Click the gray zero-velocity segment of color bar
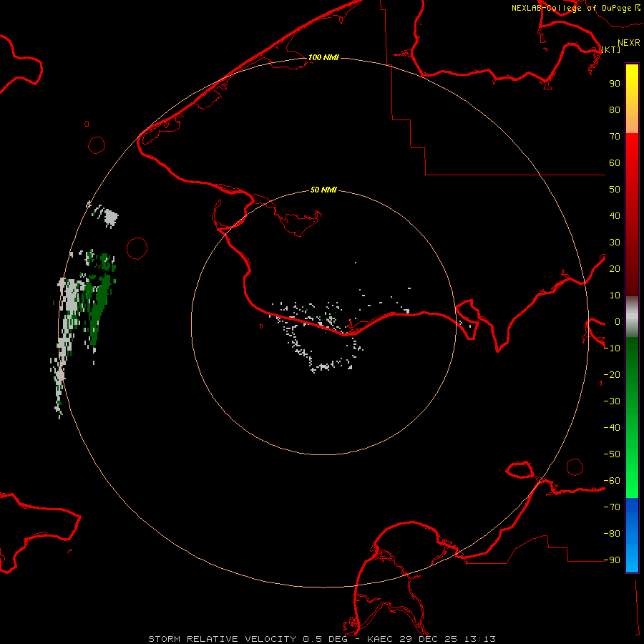 (632, 317)
